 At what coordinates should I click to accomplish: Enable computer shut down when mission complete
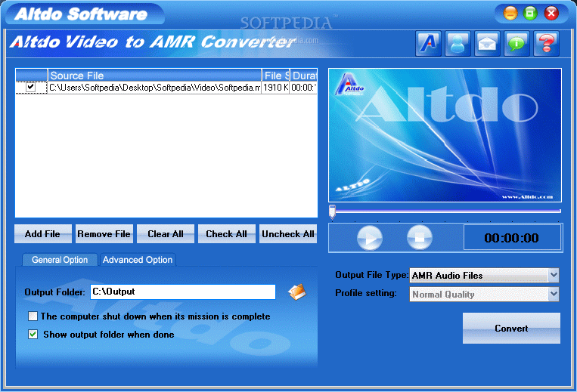33,316
